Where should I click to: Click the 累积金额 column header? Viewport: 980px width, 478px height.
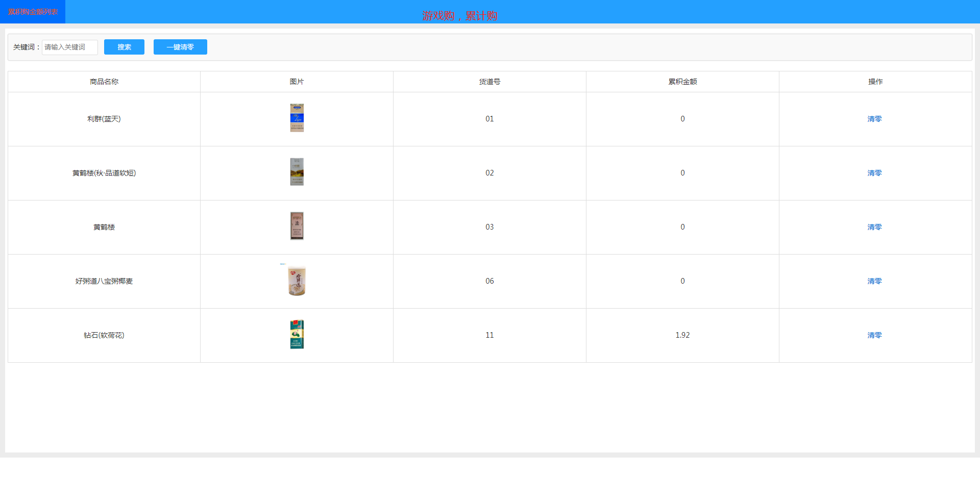682,82
